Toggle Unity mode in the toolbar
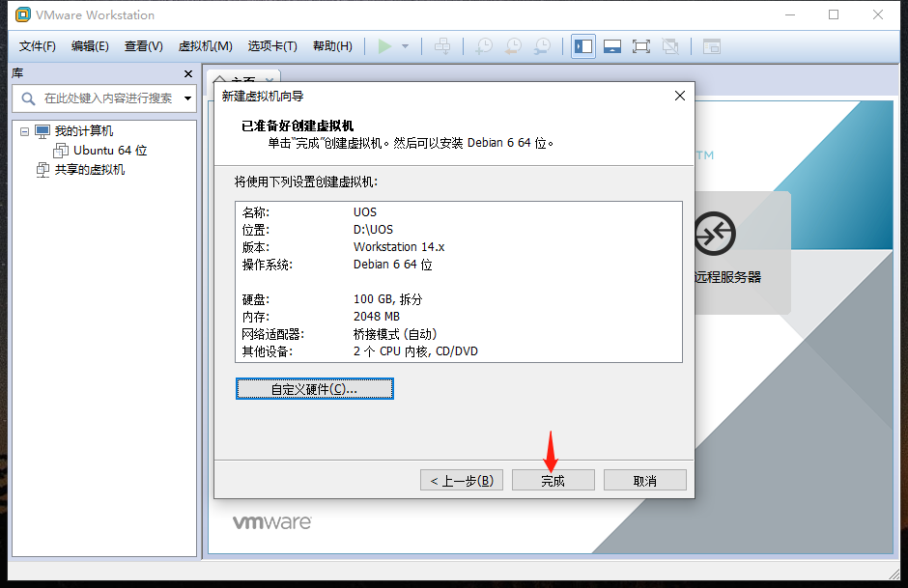Screen dimensions: 908x588 click(x=668, y=45)
